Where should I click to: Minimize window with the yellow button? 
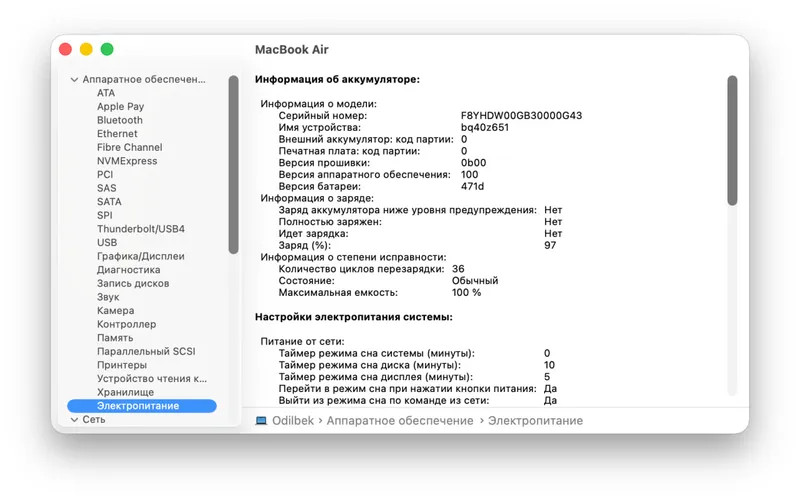[x=86, y=49]
